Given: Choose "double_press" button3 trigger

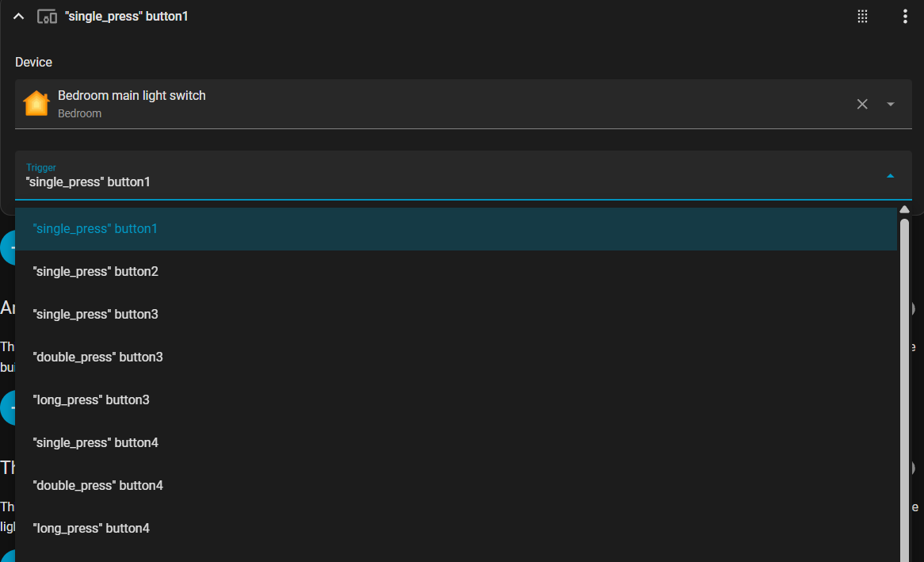Looking at the screenshot, I should point(97,357).
